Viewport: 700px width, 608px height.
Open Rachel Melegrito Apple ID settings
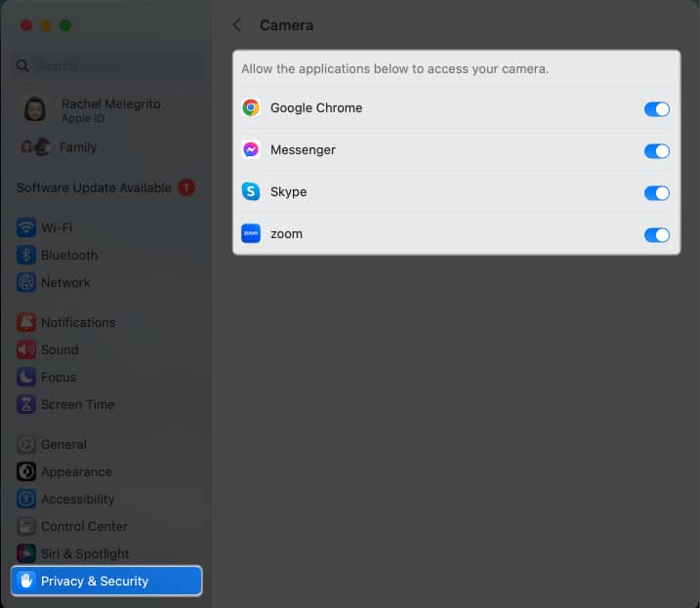tap(106, 110)
